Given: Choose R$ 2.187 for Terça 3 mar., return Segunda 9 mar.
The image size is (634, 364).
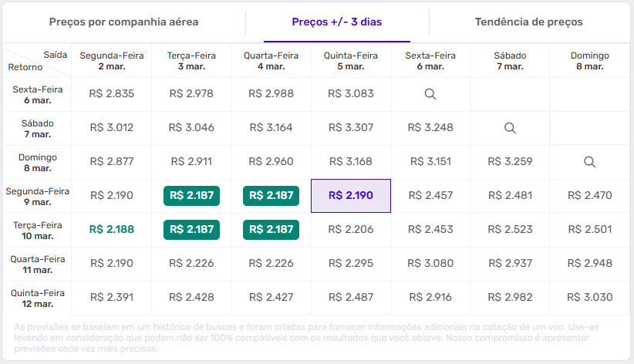Looking at the screenshot, I should [x=191, y=196].
